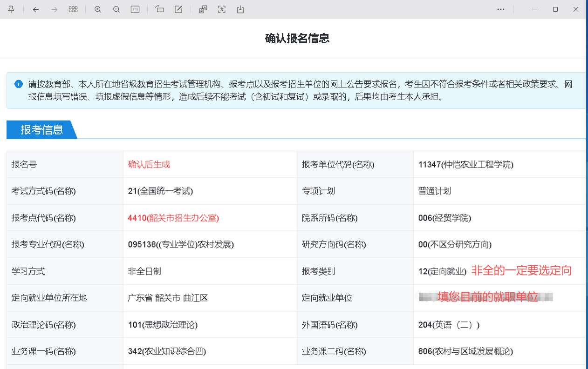588x369 pixels.
Task: Click the 报名号 label cell
Action: (65, 164)
